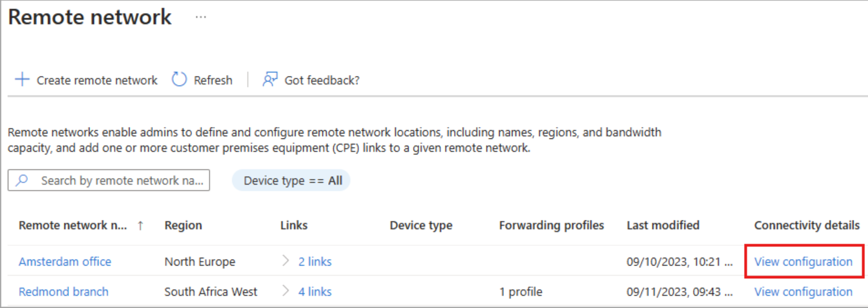
Task: Sort by the Region column header
Action: click(183, 225)
